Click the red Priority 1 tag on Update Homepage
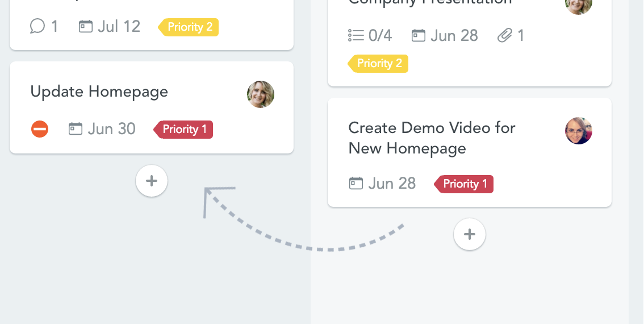Image resolution: width=644 pixels, height=324 pixels. [x=184, y=130]
